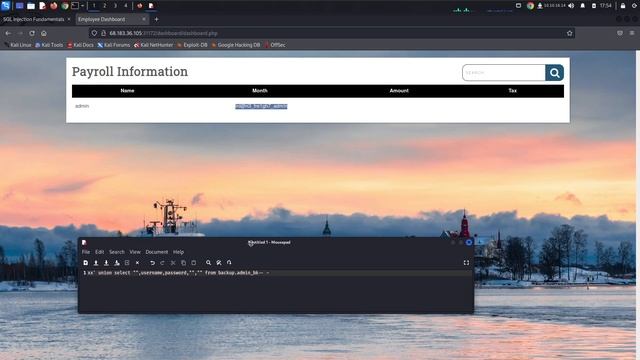Bookmark this page with the star icon
Viewport: 640px width, 360px height.
point(569,33)
